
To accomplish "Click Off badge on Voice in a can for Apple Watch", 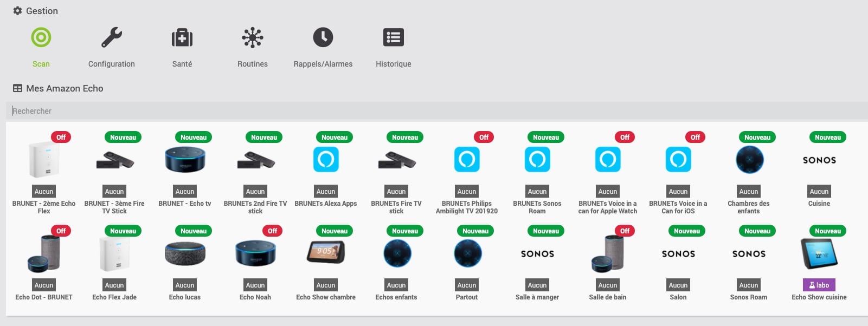I will click(x=625, y=137).
